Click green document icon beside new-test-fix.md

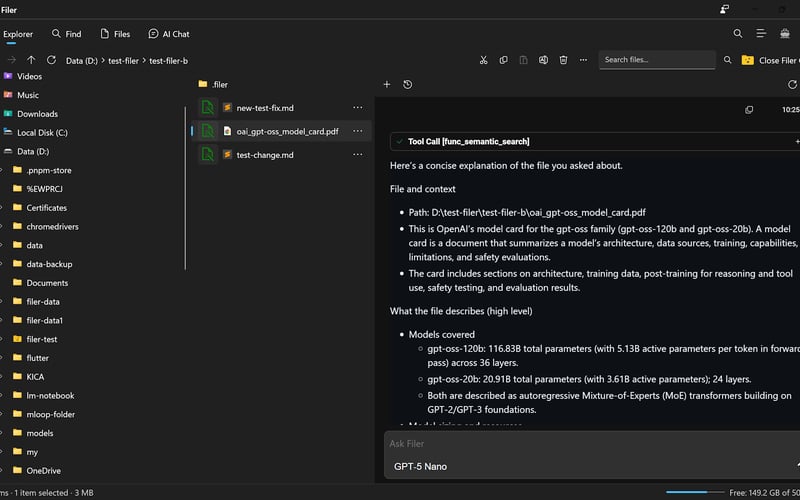(x=208, y=108)
